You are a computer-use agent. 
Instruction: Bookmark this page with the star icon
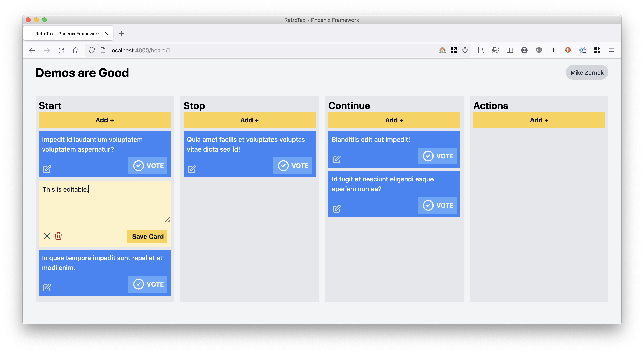coord(465,50)
